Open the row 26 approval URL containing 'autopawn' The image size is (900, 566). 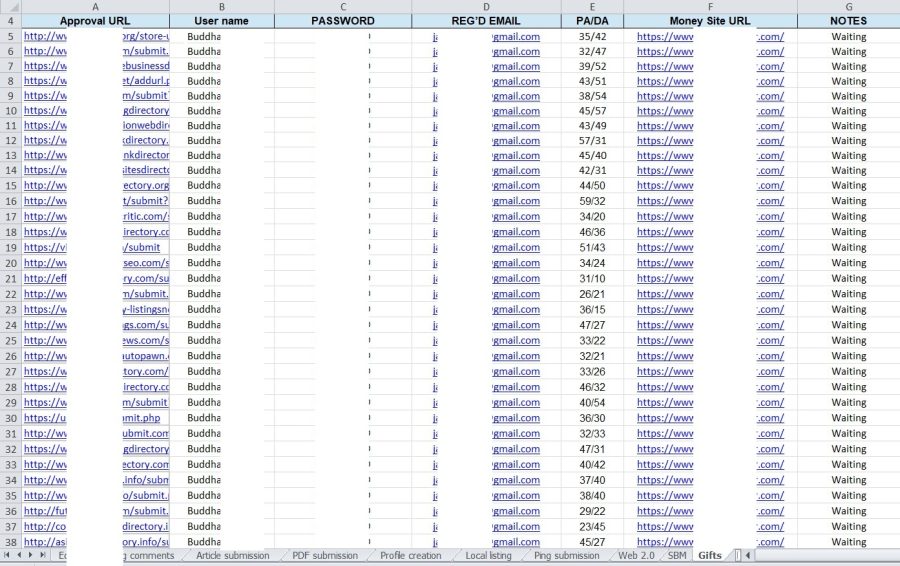[96, 356]
